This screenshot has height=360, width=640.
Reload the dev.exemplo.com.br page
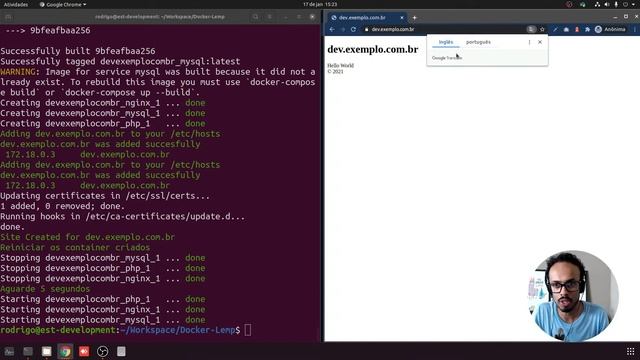pos(353,29)
